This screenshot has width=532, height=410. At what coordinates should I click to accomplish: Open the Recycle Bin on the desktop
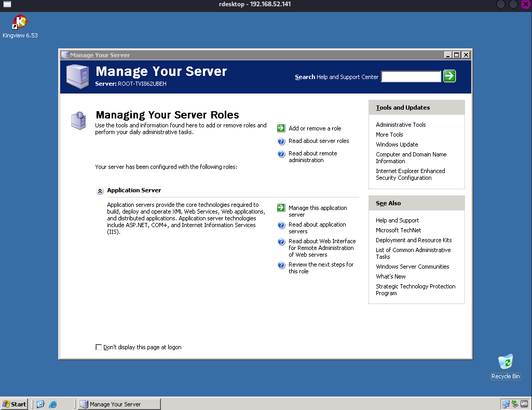pyautogui.click(x=506, y=367)
